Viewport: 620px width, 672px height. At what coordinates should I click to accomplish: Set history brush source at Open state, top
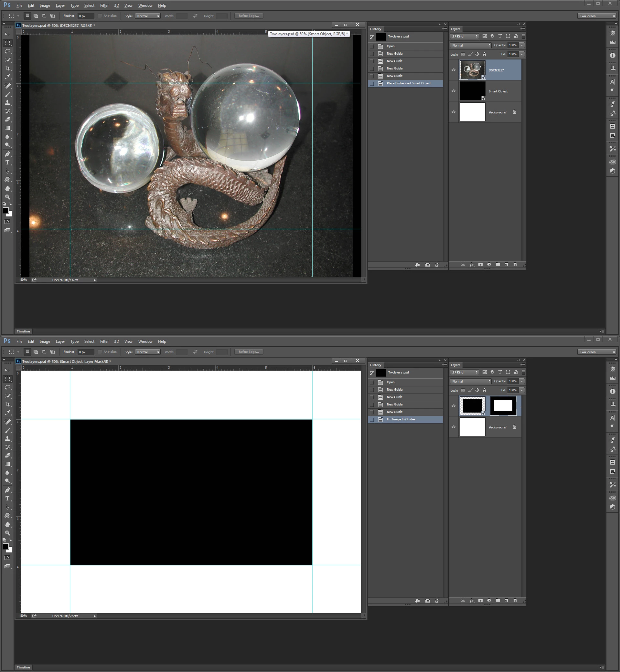point(372,46)
